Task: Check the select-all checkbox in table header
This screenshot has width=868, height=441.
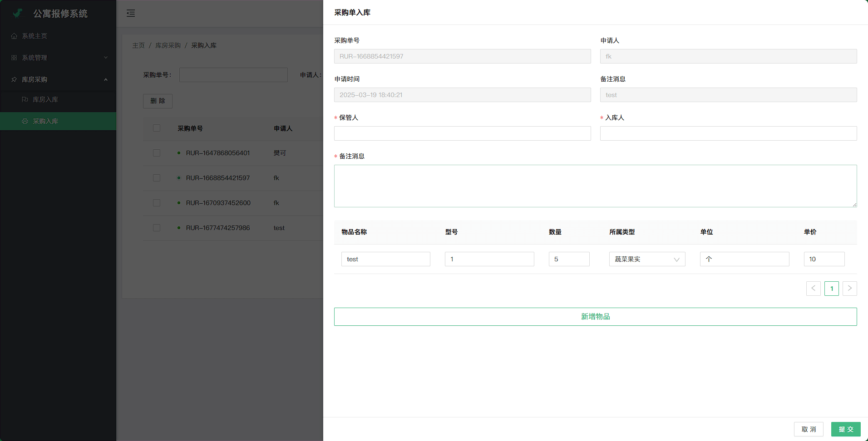Action: tap(157, 128)
